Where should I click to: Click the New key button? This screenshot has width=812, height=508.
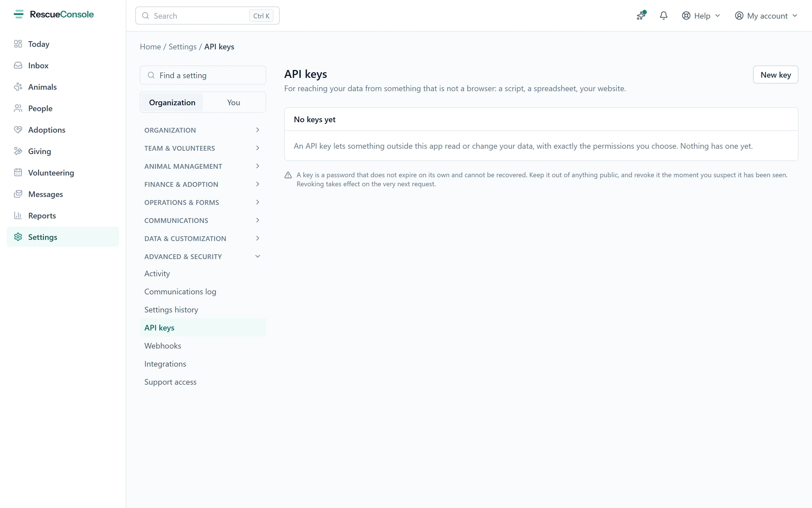coord(775,75)
